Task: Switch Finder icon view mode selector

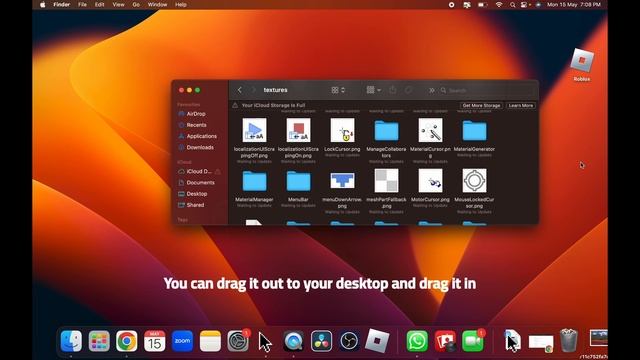Action: coord(338,90)
